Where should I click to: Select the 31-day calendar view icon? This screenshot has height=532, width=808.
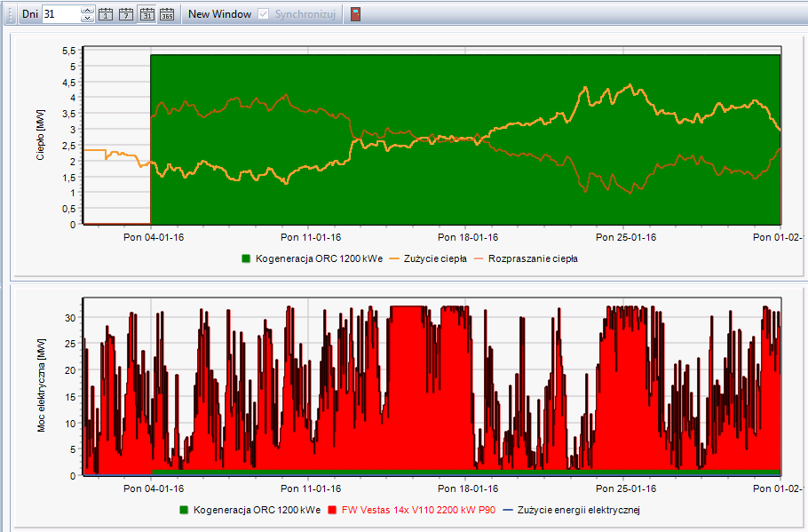pyautogui.click(x=147, y=14)
